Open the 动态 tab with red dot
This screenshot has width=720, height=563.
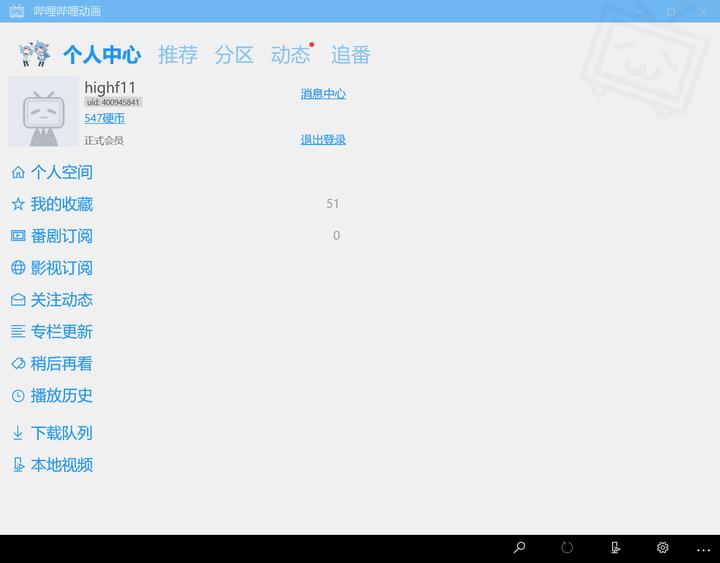coord(291,55)
